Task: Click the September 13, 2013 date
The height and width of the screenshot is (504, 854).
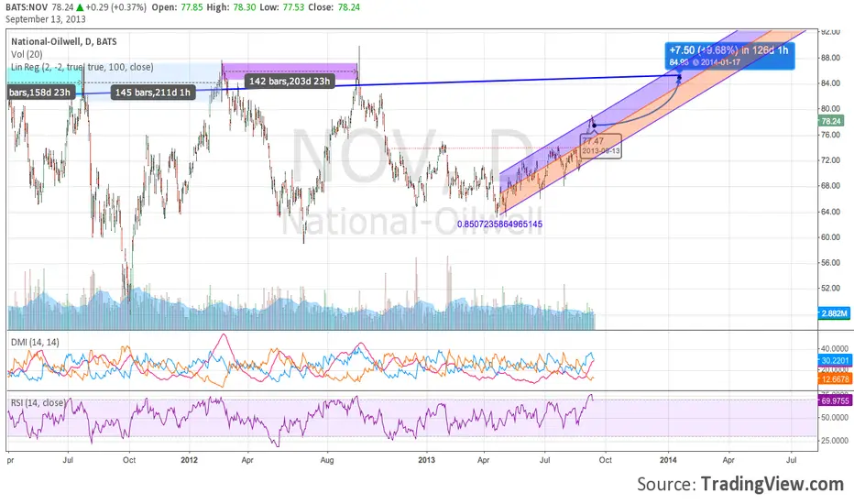Action: [46, 19]
